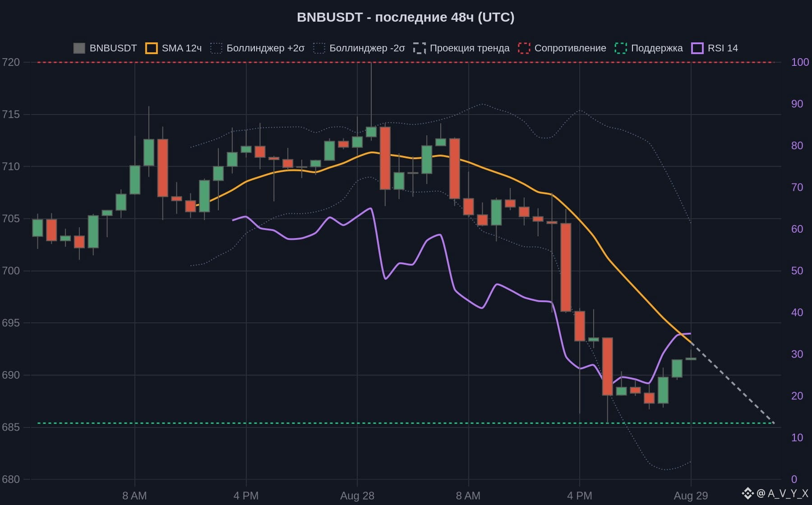Click the RSI axis label 10
Image resolution: width=812 pixels, height=505 pixels.
pos(797,437)
